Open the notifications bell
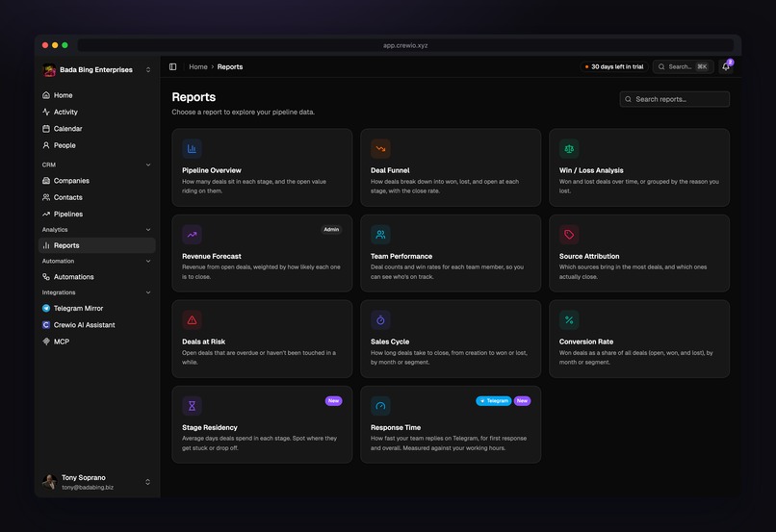 click(726, 66)
